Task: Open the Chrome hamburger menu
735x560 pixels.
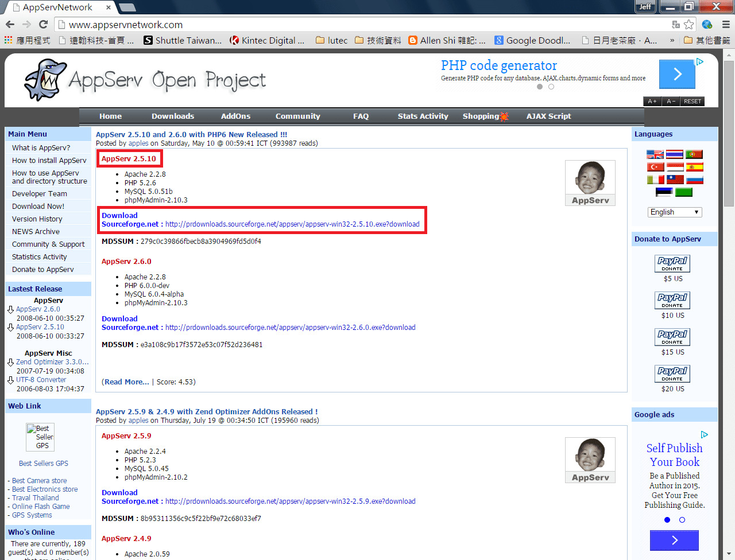Action: click(x=726, y=25)
